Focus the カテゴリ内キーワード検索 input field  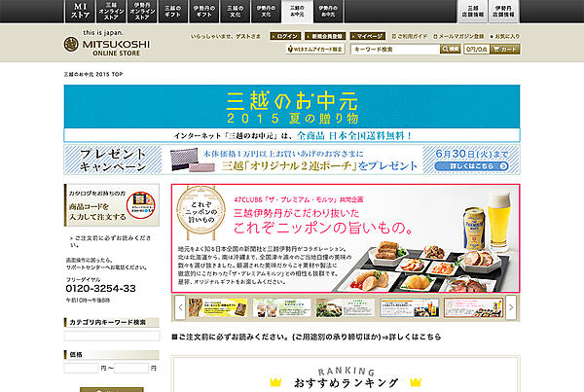coord(112,336)
